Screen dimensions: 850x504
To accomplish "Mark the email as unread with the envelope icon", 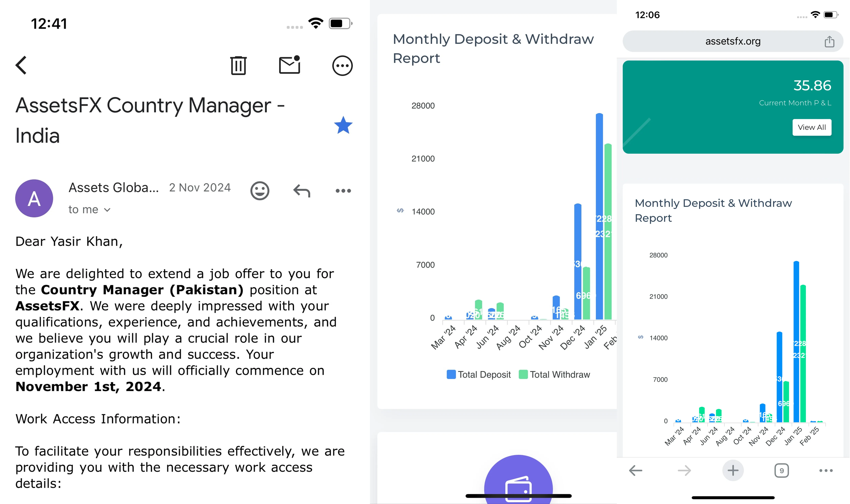I will (x=290, y=65).
